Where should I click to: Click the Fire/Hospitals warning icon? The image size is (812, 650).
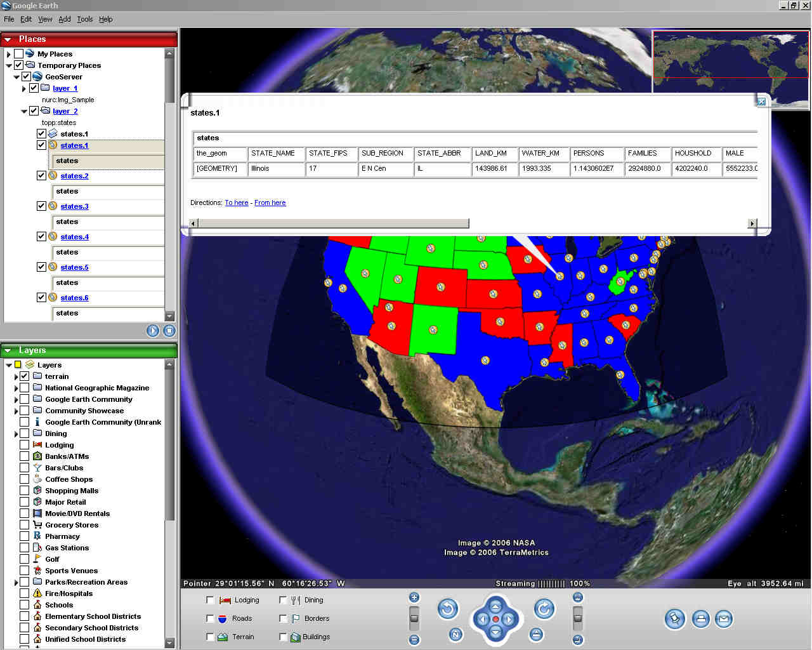coord(37,593)
